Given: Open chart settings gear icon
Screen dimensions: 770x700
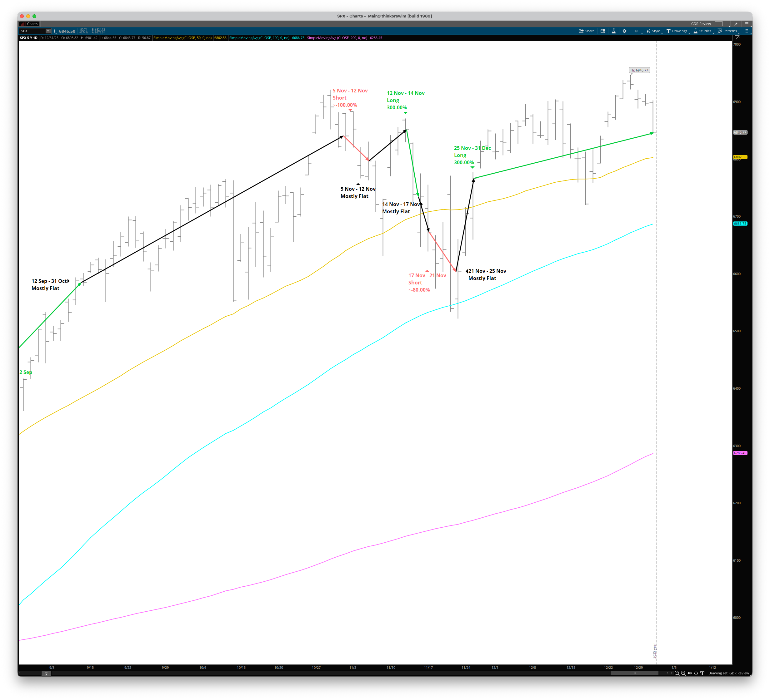Looking at the screenshot, I should 624,31.
